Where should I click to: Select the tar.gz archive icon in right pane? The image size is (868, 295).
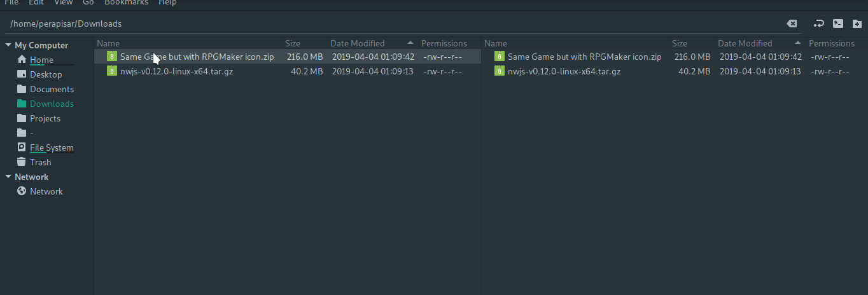500,71
